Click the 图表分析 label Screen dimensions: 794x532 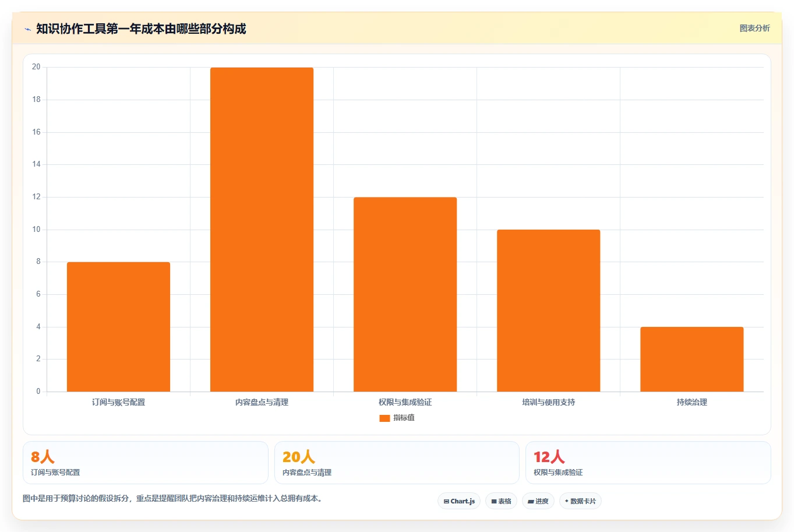point(754,28)
